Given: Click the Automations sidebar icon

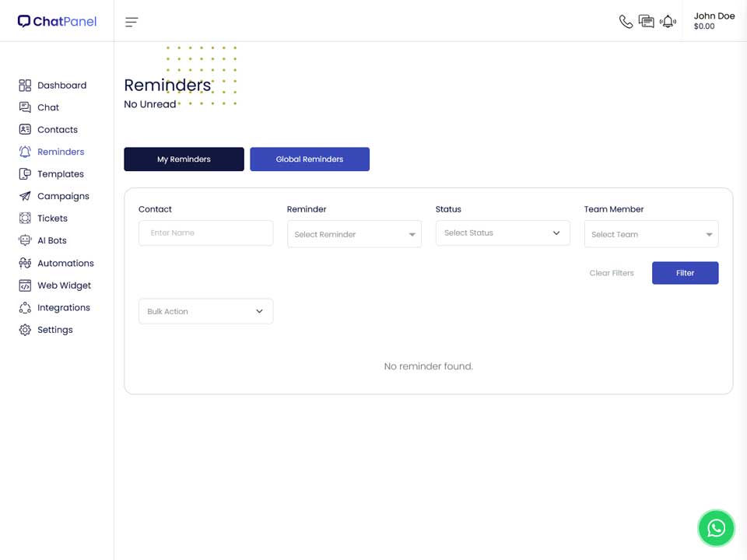Looking at the screenshot, I should pos(25,263).
